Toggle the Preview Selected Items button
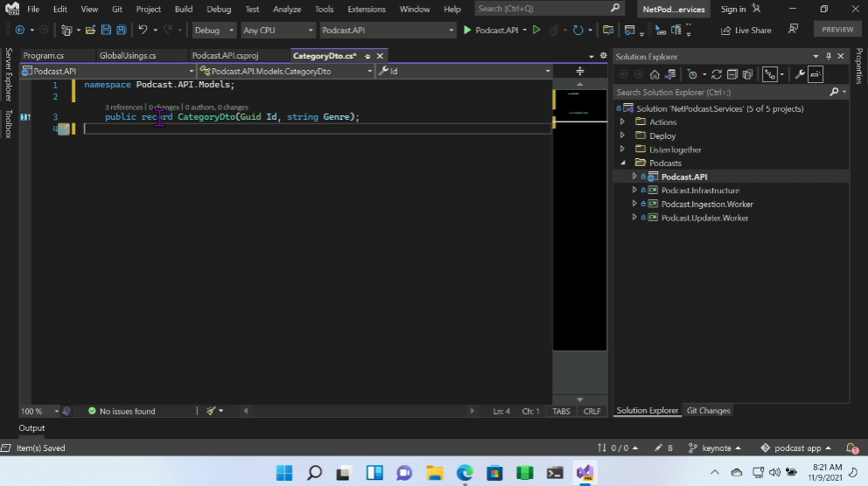The image size is (868, 486). [x=815, y=74]
